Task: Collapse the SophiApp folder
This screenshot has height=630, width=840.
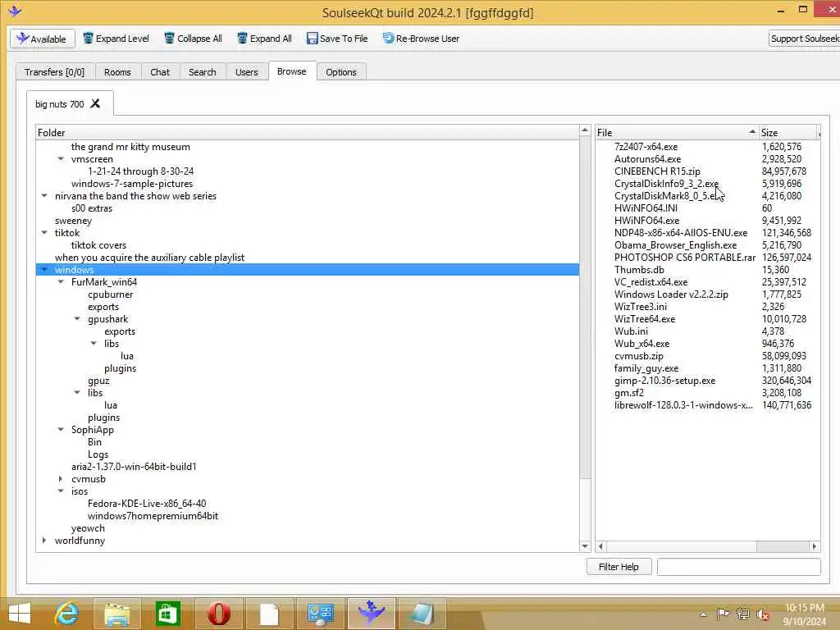Action: pyautogui.click(x=61, y=430)
